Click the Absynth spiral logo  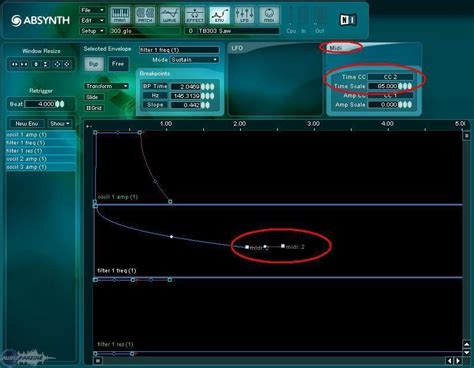(16, 21)
